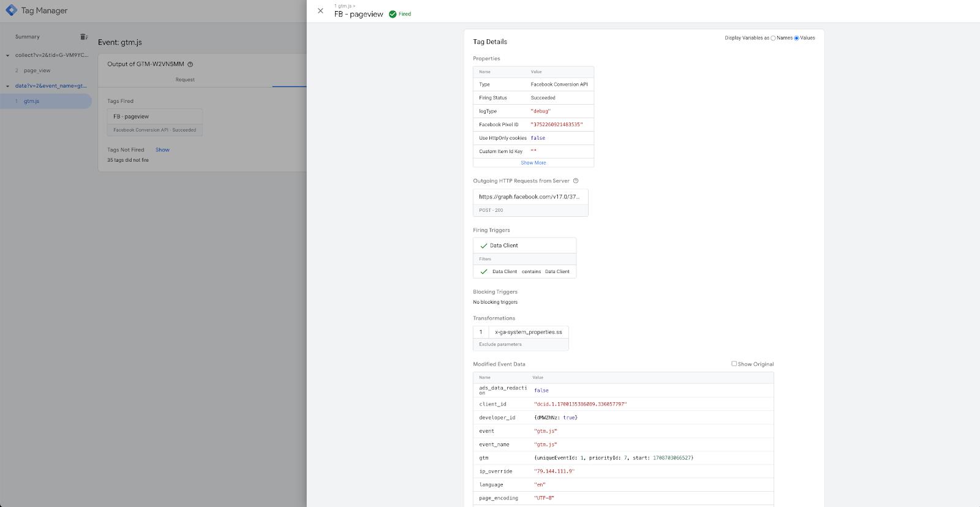This screenshot has width=980, height=507.
Task: Select the gtm.js event in sidebar
Action: 46,101
